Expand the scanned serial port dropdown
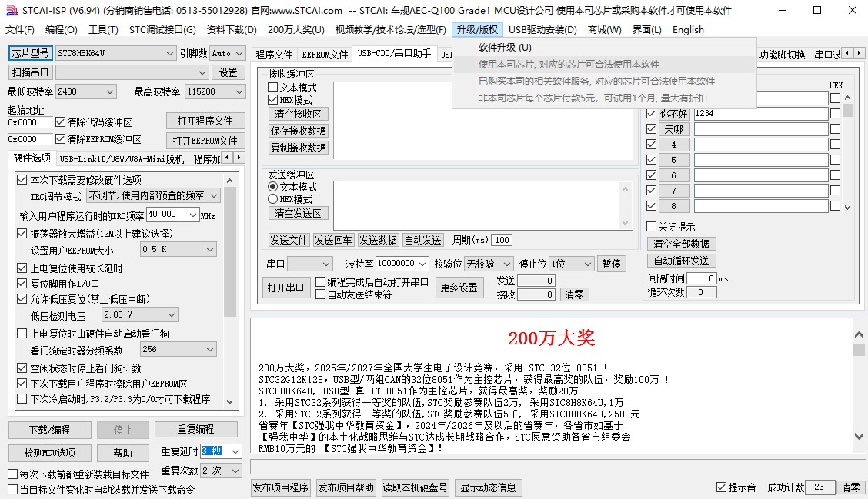 pyautogui.click(x=202, y=72)
